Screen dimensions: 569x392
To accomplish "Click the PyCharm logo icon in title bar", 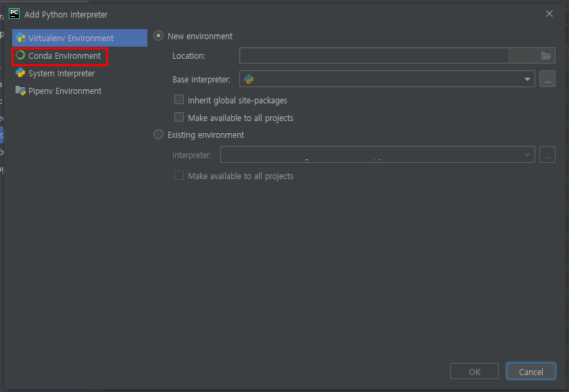I will 14,14.
